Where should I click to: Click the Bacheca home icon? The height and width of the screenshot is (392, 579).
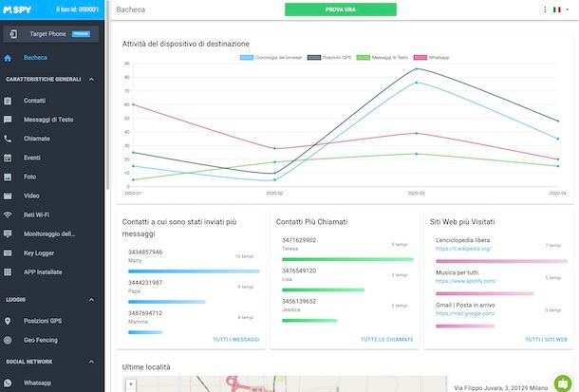pos(8,58)
